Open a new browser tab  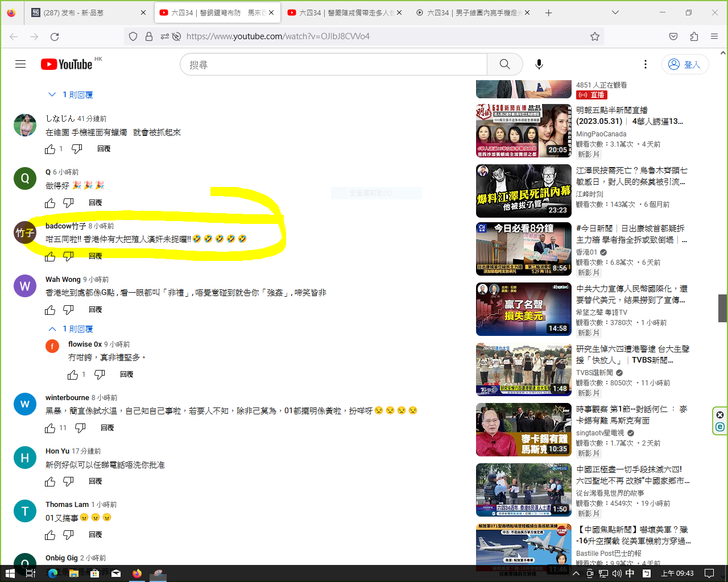coord(548,13)
